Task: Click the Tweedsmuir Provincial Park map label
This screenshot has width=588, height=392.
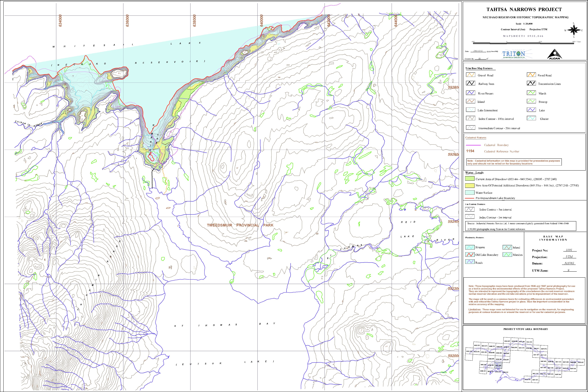Action: (x=240, y=225)
